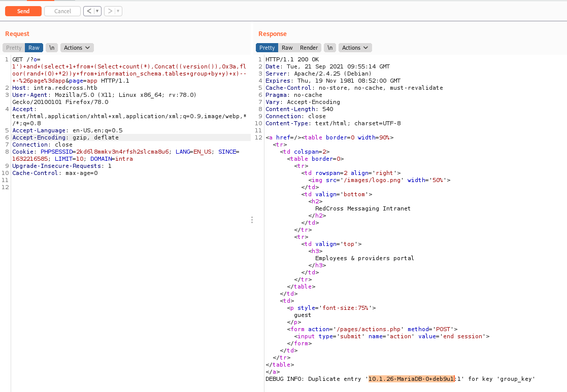Click the Employees & providers portal text

(x=364, y=258)
